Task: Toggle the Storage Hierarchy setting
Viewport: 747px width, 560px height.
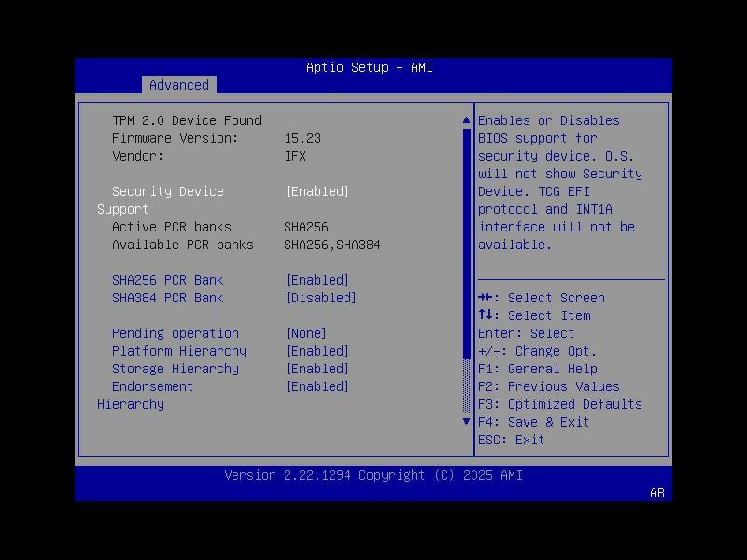Action: click(x=317, y=369)
